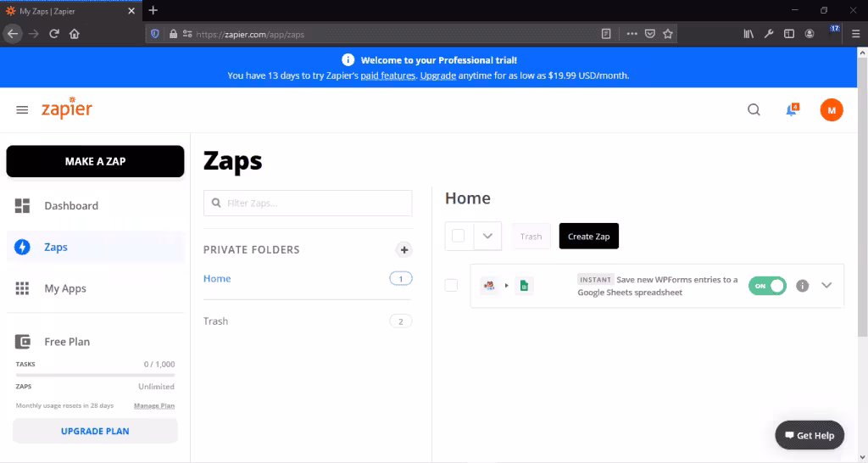This screenshot has width=868, height=463.
Task: Switch to the My Zaps browser tab
Action: (x=70, y=10)
